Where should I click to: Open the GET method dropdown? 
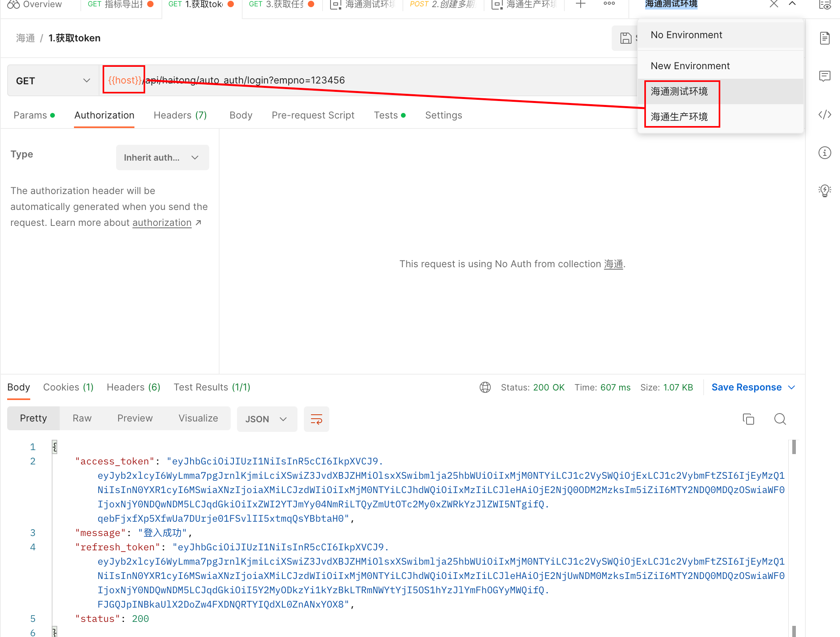[x=53, y=81]
